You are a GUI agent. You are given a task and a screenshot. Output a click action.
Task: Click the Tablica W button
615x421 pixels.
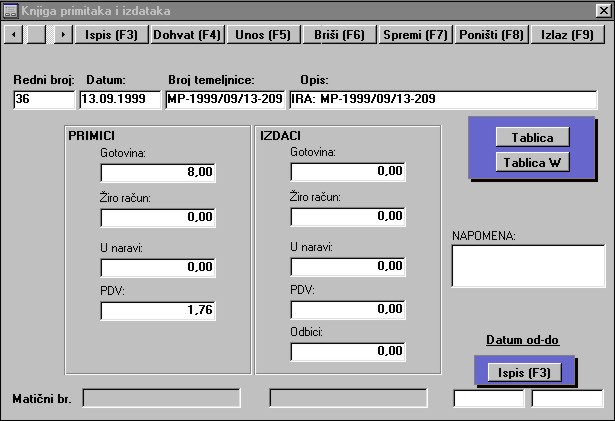click(532, 162)
